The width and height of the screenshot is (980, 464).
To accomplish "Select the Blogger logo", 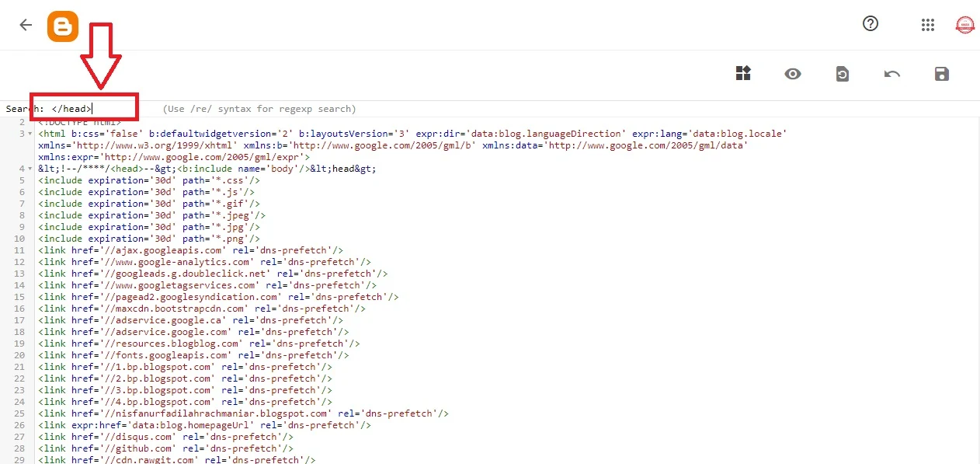I will pyautogui.click(x=63, y=25).
